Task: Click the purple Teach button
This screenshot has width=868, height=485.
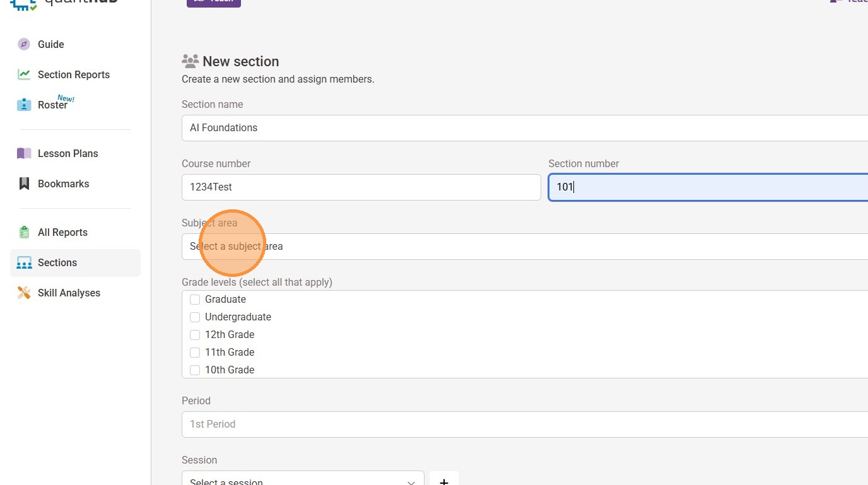Action: click(213, 2)
